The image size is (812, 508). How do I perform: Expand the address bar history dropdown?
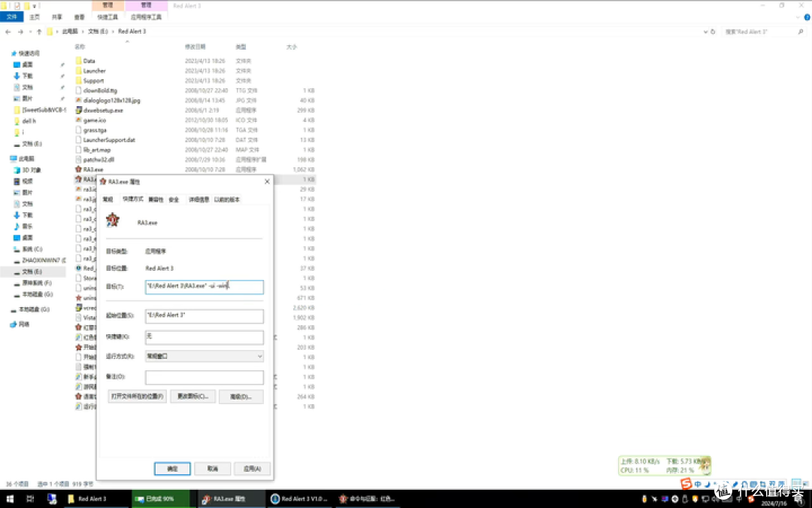click(705, 32)
